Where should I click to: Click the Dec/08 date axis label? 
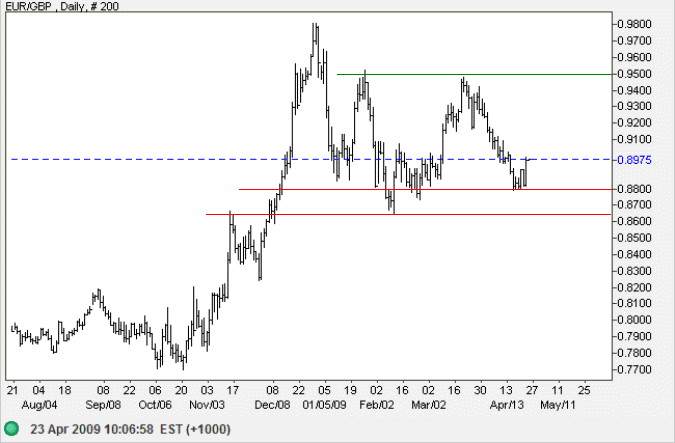pyautogui.click(x=272, y=405)
